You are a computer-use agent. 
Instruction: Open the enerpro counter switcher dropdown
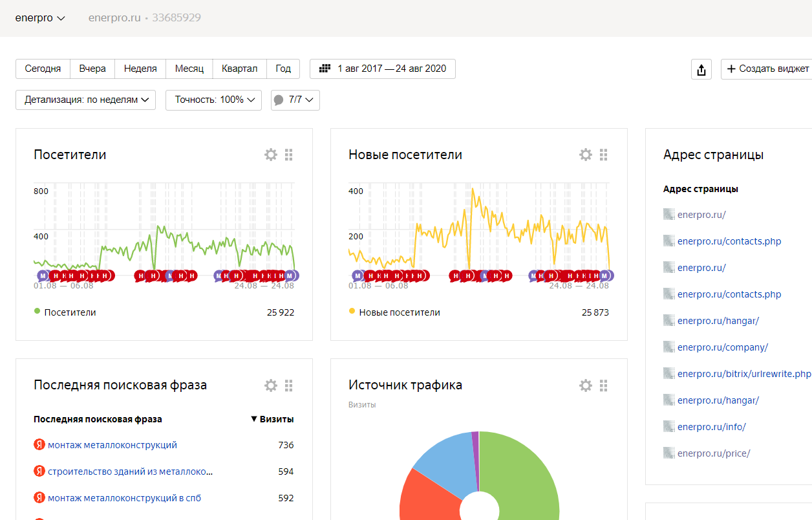(40, 18)
